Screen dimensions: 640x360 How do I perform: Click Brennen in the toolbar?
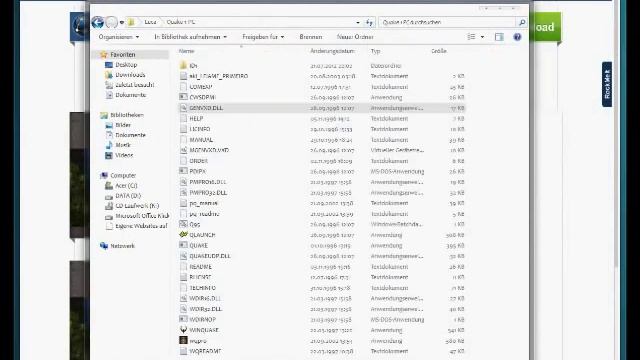pos(311,37)
